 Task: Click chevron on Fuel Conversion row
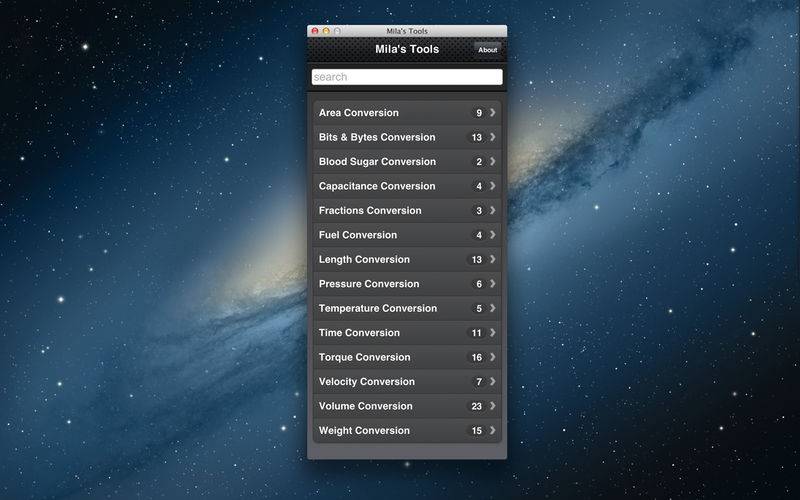tap(493, 235)
